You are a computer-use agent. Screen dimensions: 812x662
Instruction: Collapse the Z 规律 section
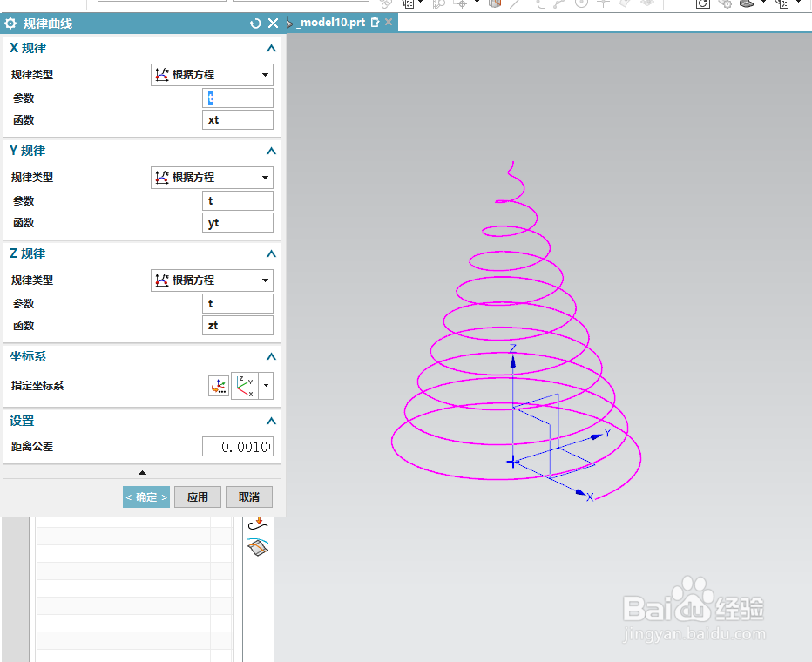point(271,253)
